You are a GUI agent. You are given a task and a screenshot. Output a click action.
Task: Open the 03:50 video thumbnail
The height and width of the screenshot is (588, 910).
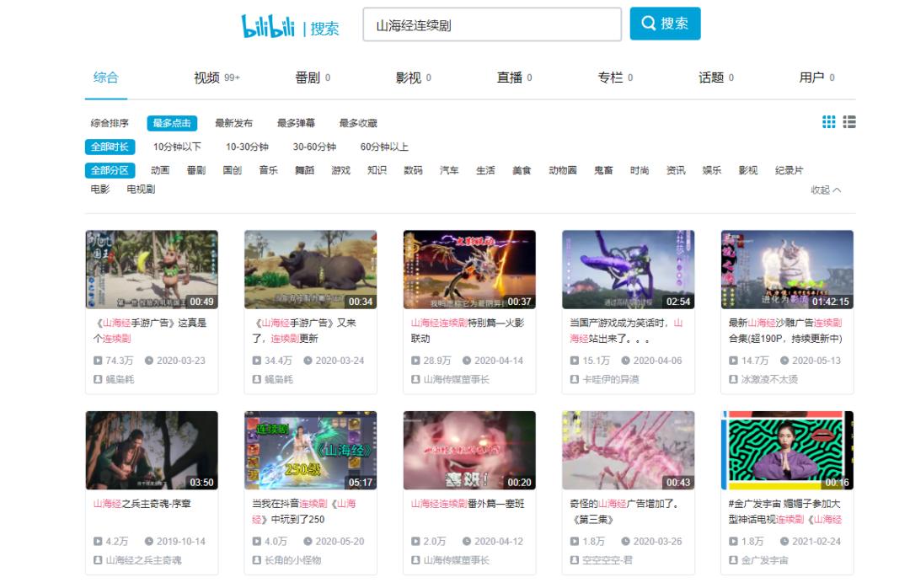coord(152,451)
